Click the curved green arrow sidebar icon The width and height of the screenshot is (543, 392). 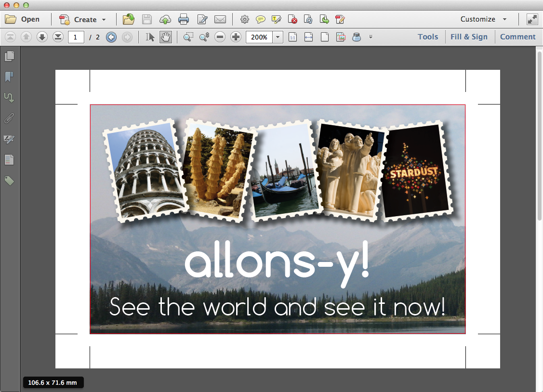click(x=9, y=98)
